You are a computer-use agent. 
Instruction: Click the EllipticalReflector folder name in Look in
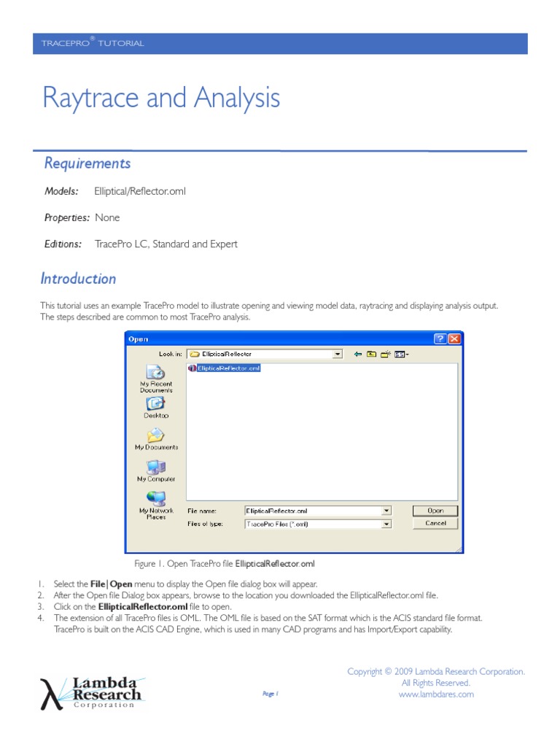click(x=227, y=354)
